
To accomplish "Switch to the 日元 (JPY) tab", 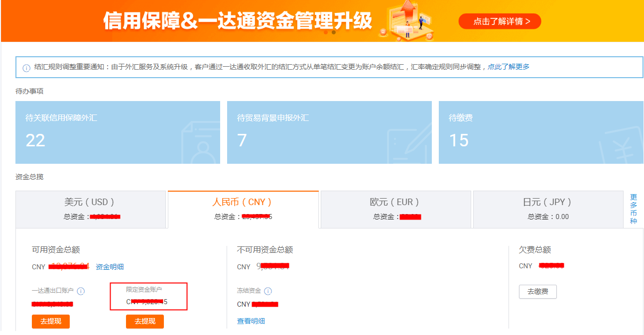I will tap(547, 209).
